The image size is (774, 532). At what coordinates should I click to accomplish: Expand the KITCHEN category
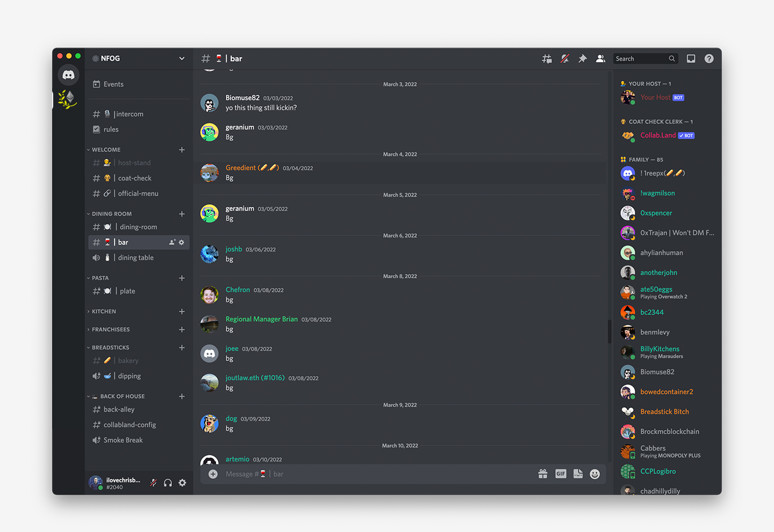pyautogui.click(x=104, y=312)
